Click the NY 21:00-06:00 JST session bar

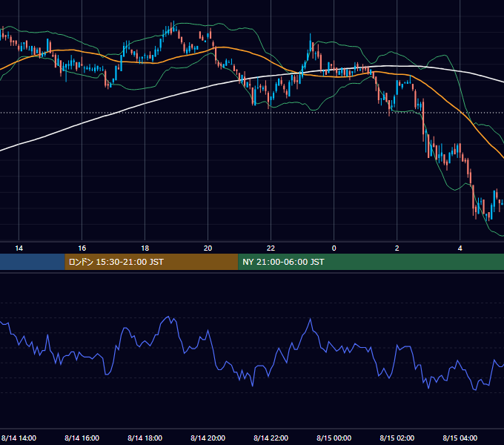pyautogui.click(x=371, y=262)
